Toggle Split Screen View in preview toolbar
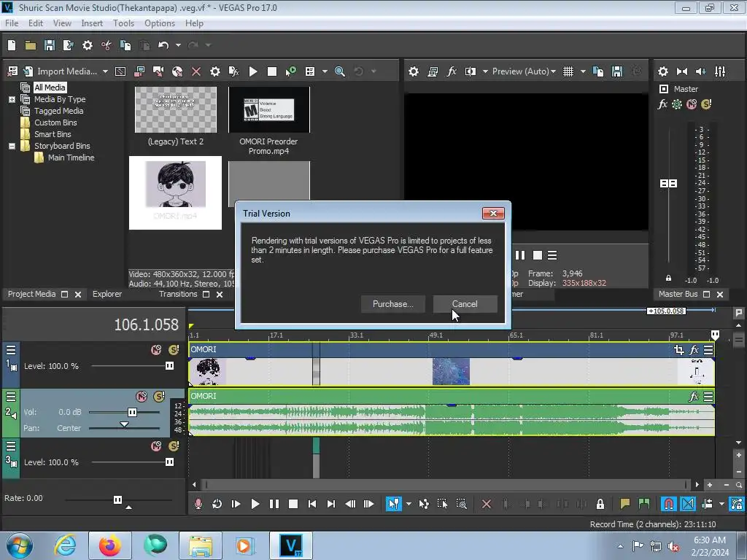Screen dimensions: 747x560 tap(471, 71)
